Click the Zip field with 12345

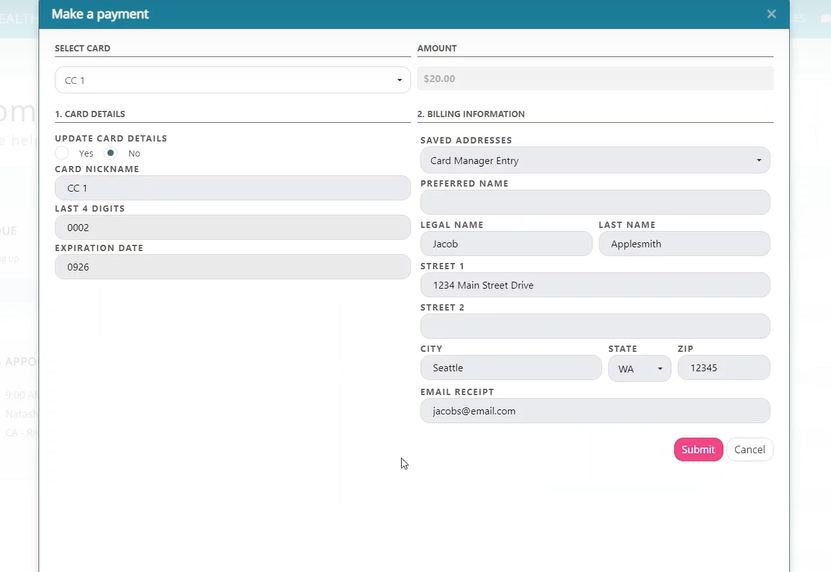[x=723, y=368]
